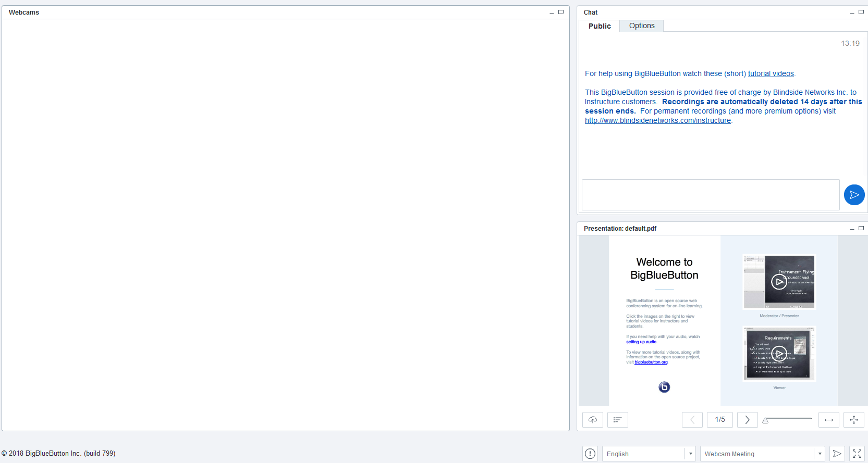Open the blindsidenetworks.com/instructure link
Screen dimensions: 868x463
(658, 120)
